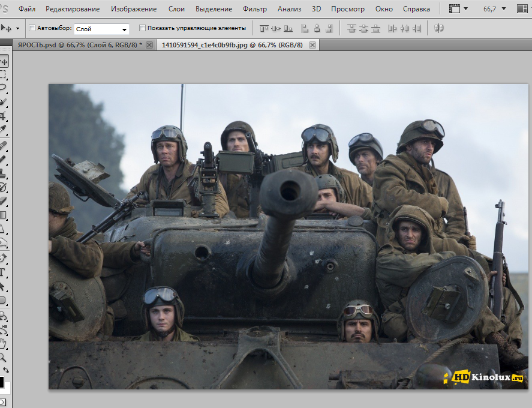Select the Rectangular Marquee tool

[3, 74]
